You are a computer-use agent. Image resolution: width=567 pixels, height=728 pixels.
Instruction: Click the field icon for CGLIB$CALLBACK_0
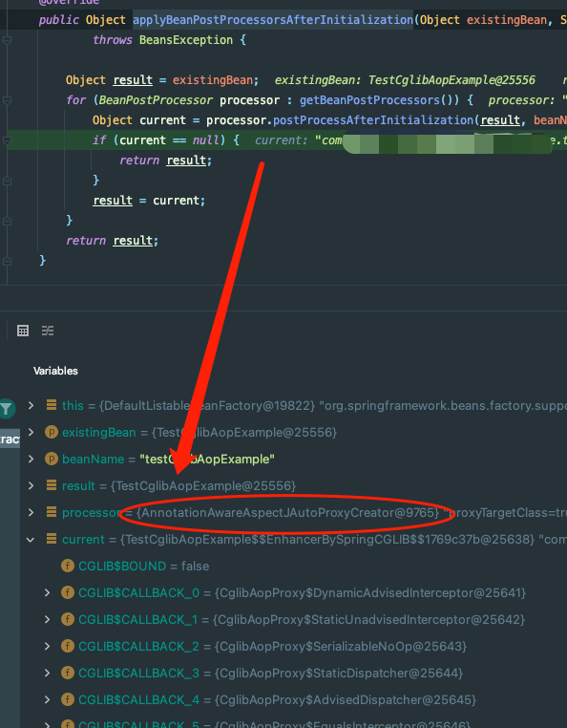[x=68, y=593]
